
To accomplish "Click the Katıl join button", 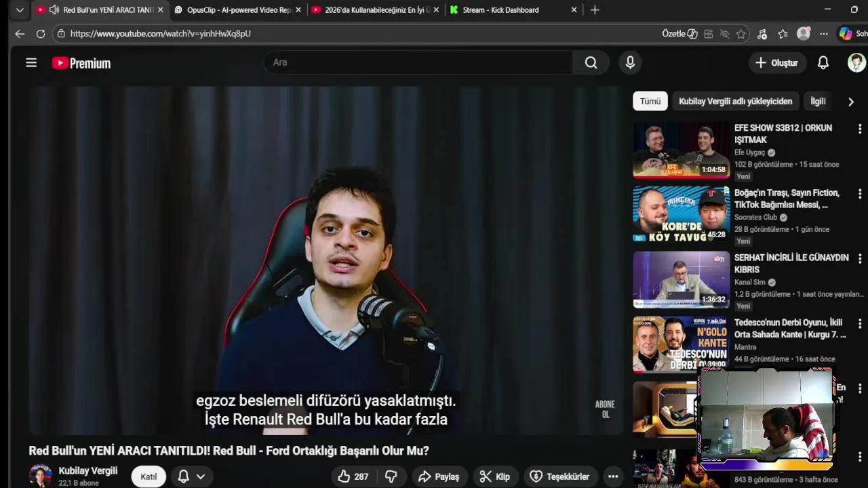I will (x=149, y=476).
